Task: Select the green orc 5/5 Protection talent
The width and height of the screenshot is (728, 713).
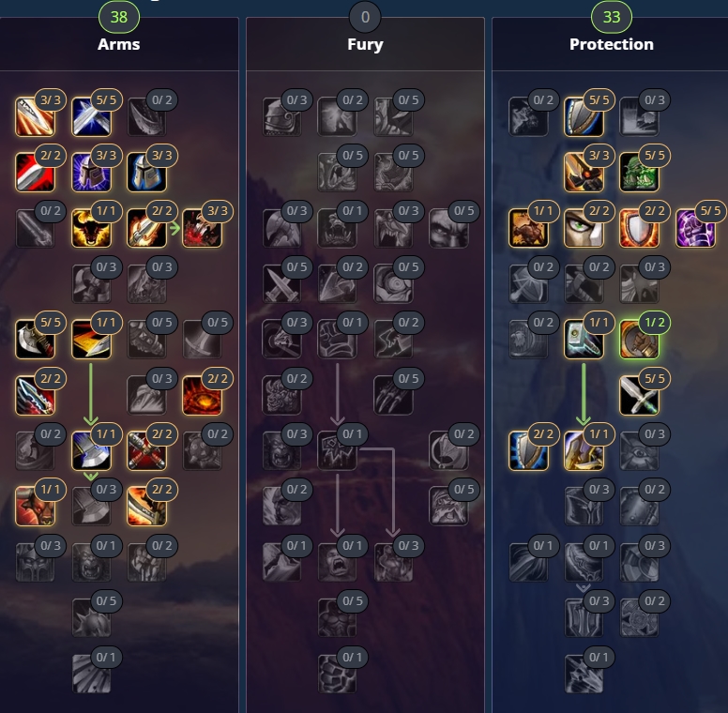Action: (x=639, y=173)
